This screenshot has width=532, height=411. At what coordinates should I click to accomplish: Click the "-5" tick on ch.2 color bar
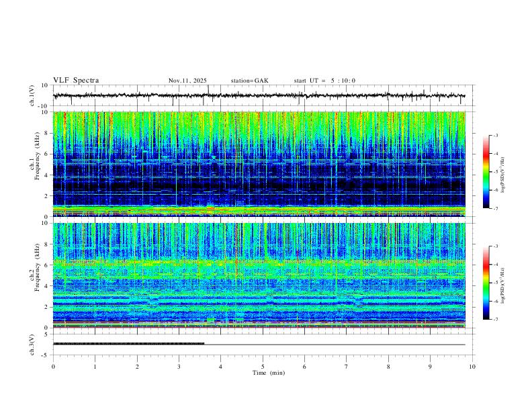pos(496,283)
